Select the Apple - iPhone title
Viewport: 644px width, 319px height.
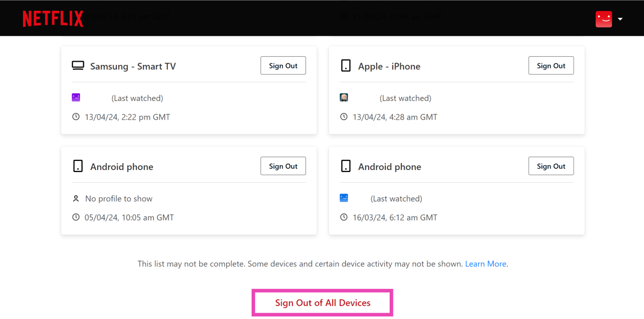[x=389, y=66]
